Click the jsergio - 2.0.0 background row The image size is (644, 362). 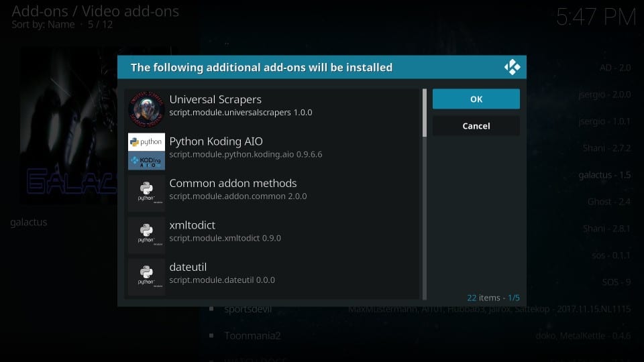(604, 95)
